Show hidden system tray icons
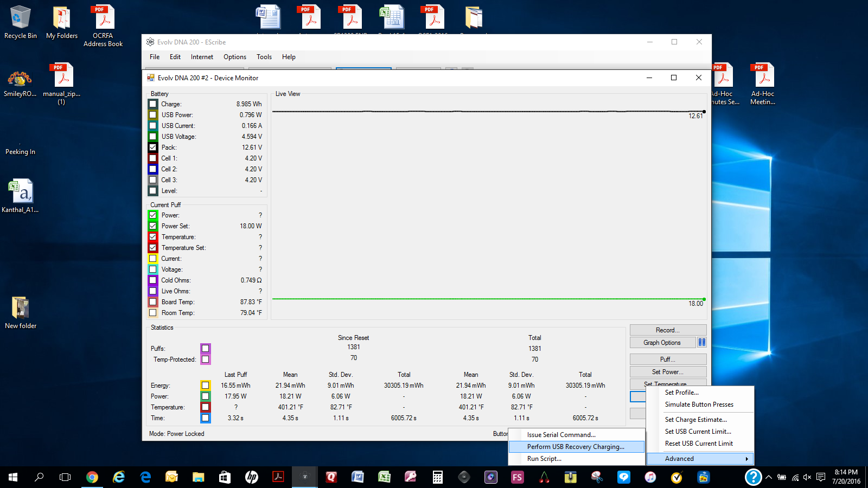This screenshot has height=488, width=868. click(768, 477)
